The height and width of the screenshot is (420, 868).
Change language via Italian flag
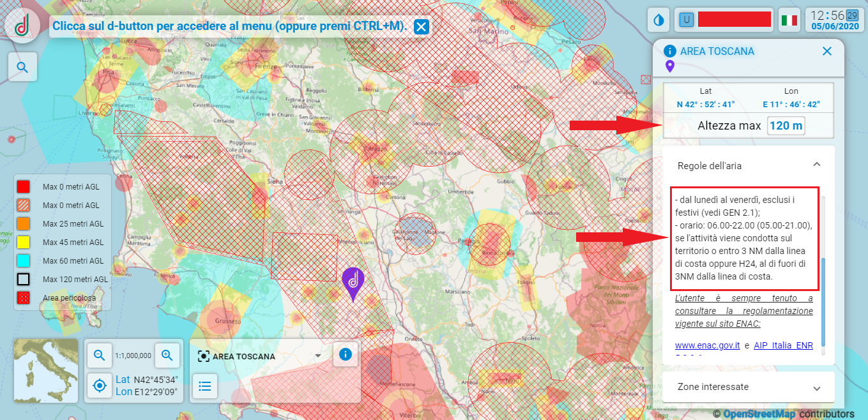pos(790,20)
